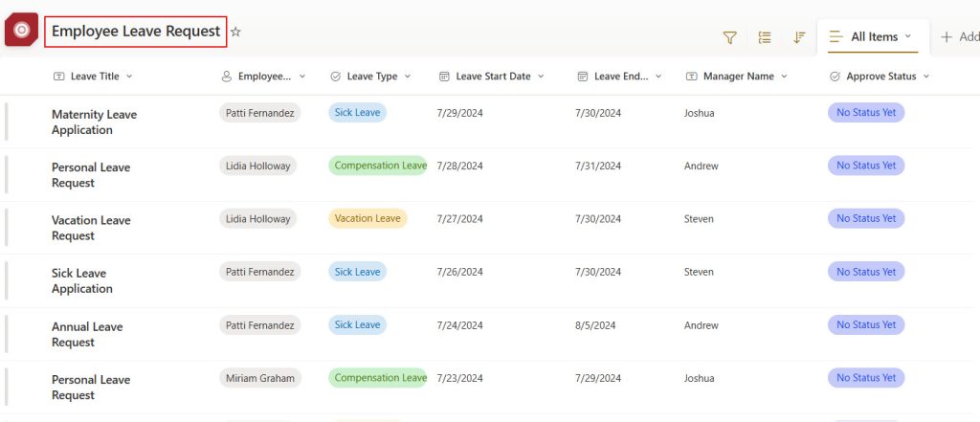Image resolution: width=980 pixels, height=422 pixels.
Task: Click manager Steven in Vacation Leave row
Action: point(699,219)
